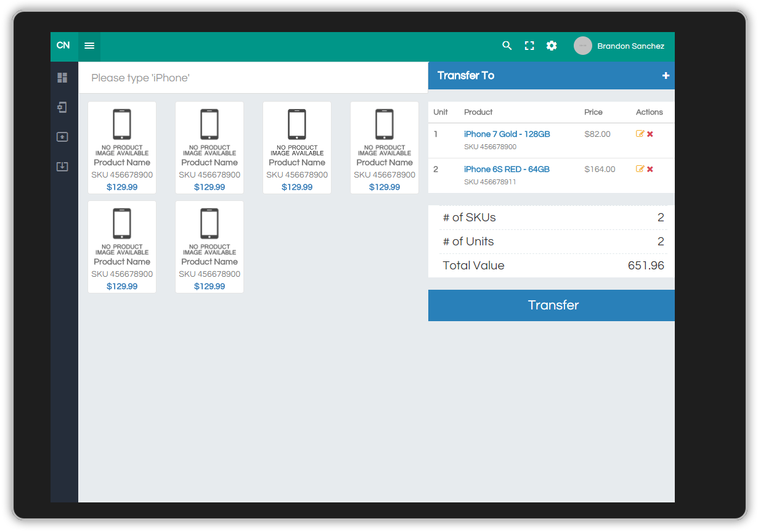
Task: Open the download arrow box sidebar icon
Action: pyautogui.click(x=62, y=166)
